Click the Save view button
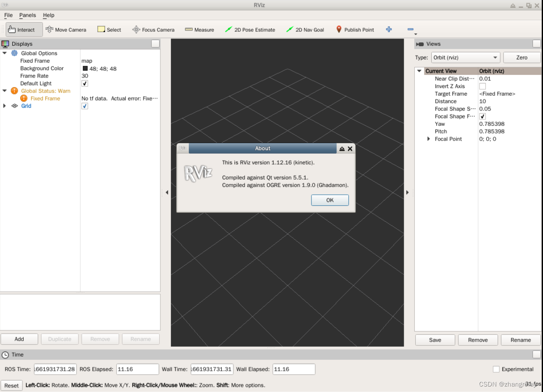The height and width of the screenshot is (392, 543). [x=435, y=340]
